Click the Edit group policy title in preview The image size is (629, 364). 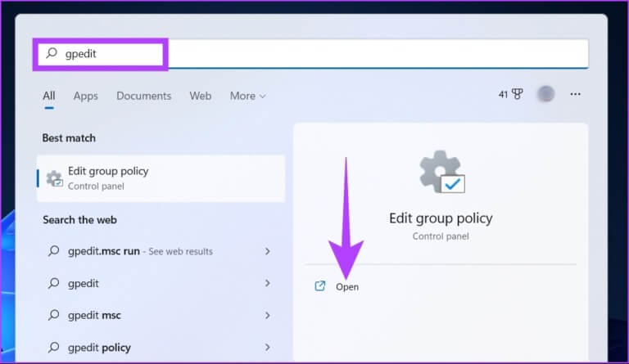[441, 218]
